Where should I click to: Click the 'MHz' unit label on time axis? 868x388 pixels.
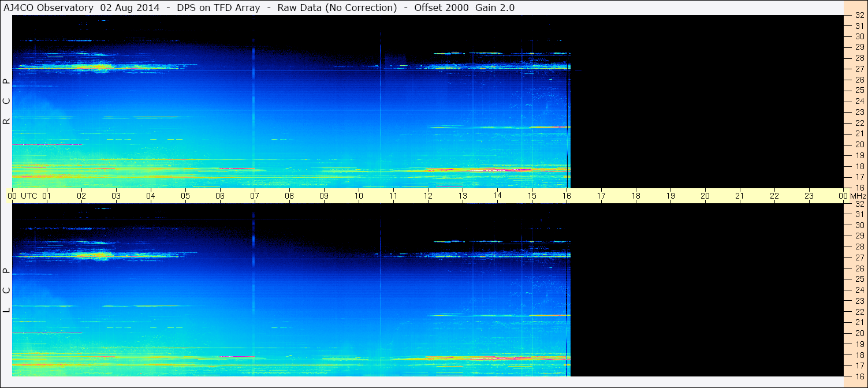[x=858, y=196]
